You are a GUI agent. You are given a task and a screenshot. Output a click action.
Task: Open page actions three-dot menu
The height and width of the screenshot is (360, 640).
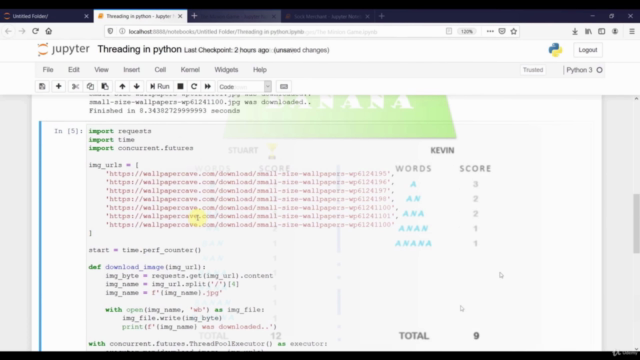(x=490, y=31)
